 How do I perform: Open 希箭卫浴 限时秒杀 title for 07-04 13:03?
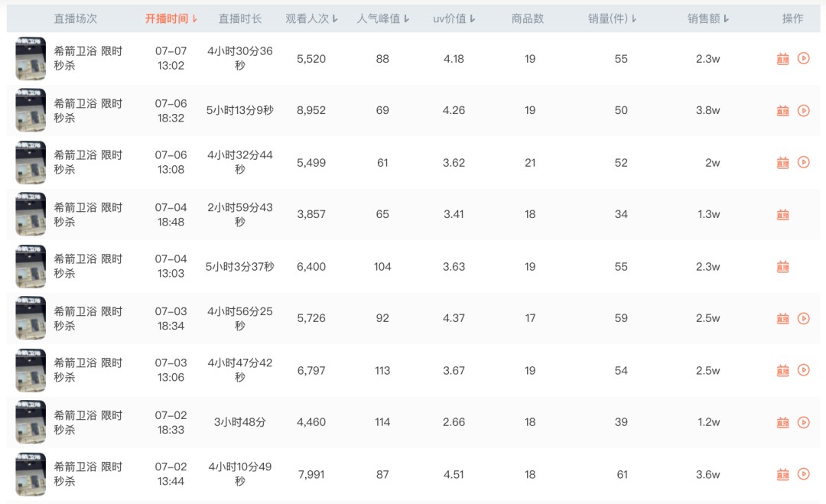88,266
